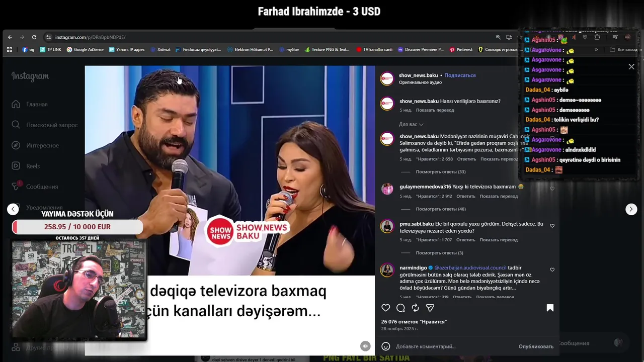Like pmu.sabi.baku's comment heart
This screenshot has width=644, height=362.
(552, 226)
